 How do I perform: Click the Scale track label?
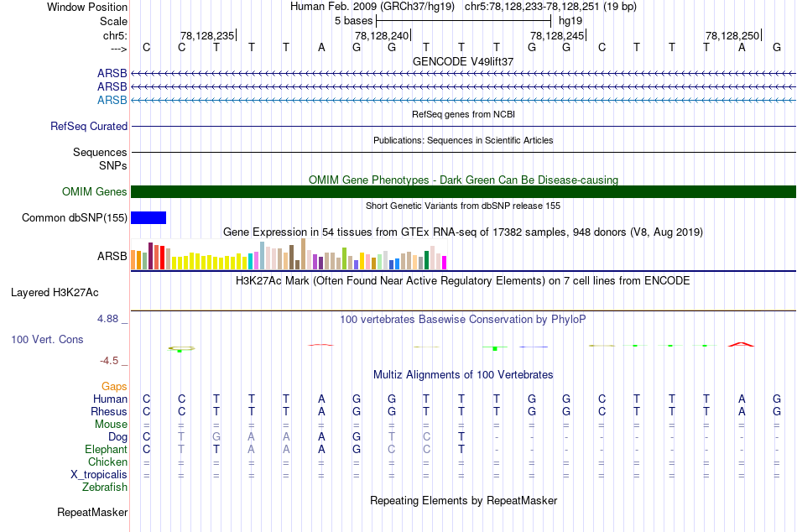pyautogui.click(x=113, y=21)
